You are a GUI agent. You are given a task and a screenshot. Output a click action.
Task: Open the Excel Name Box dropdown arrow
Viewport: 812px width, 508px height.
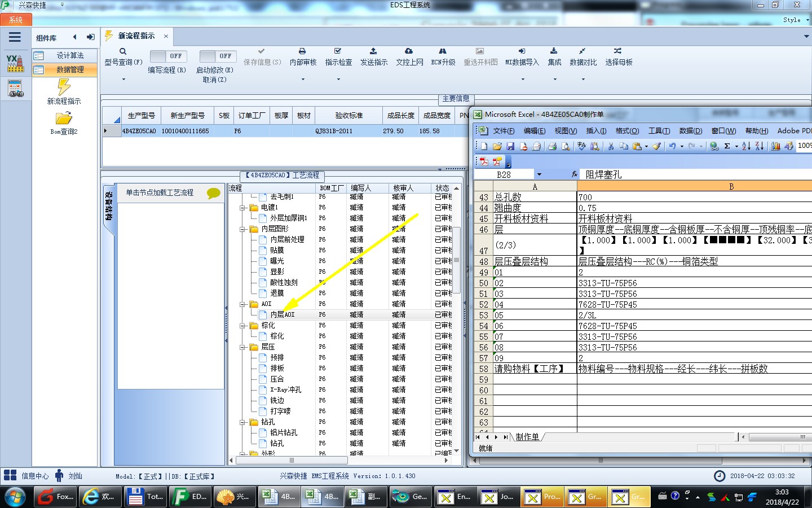(539, 174)
